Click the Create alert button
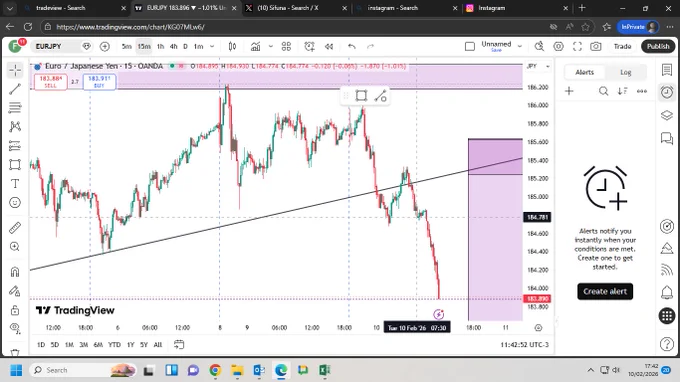Image resolution: width=680 pixels, height=382 pixels. point(605,291)
